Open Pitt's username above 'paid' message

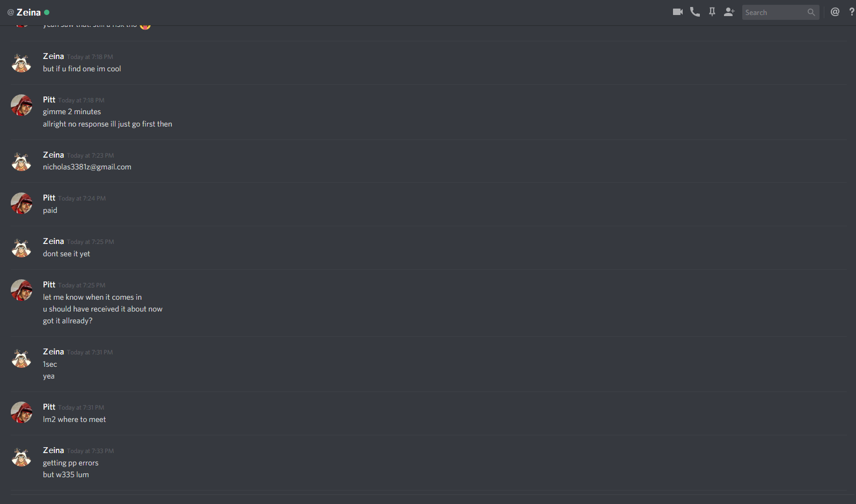click(49, 198)
